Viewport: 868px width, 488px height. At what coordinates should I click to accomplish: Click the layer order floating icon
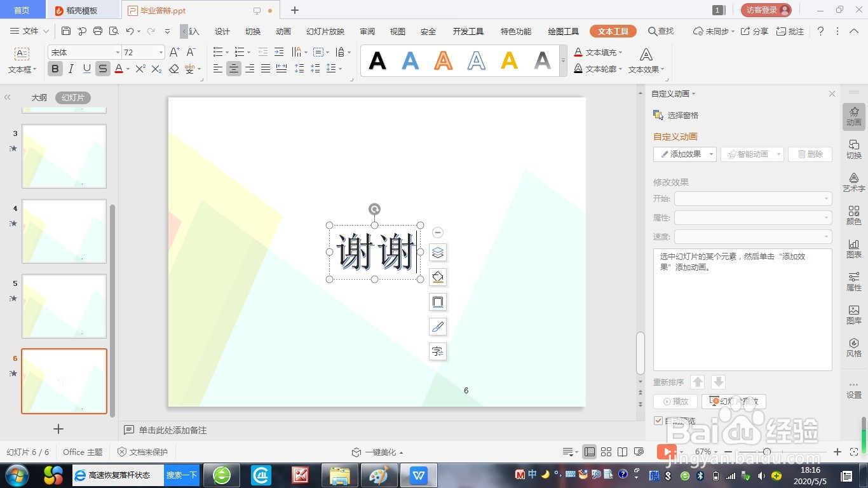click(438, 252)
